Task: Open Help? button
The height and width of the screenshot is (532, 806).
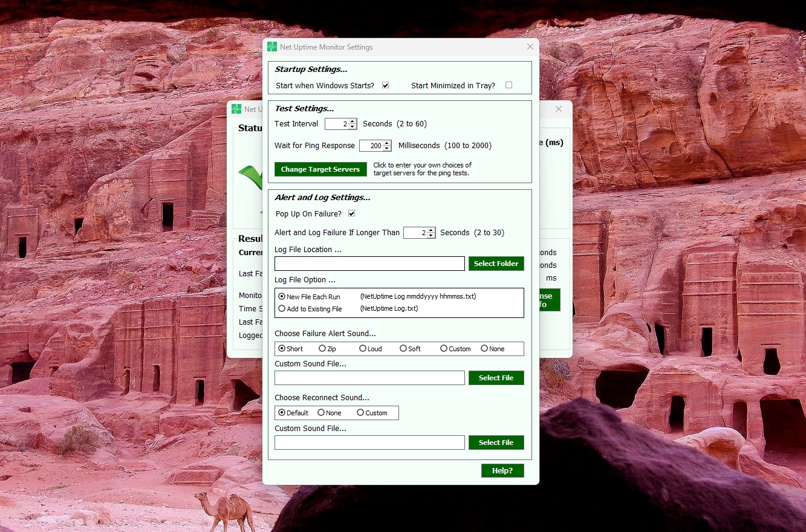Action: pyautogui.click(x=502, y=470)
